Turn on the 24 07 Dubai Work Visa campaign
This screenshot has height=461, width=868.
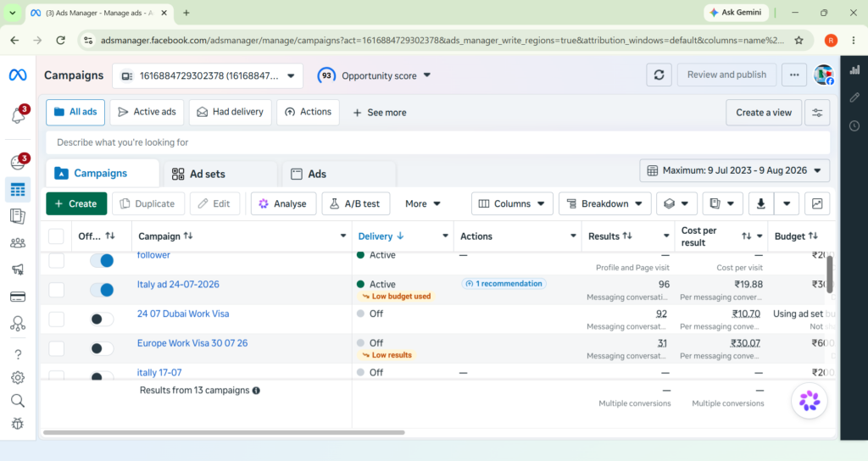[x=102, y=319]
